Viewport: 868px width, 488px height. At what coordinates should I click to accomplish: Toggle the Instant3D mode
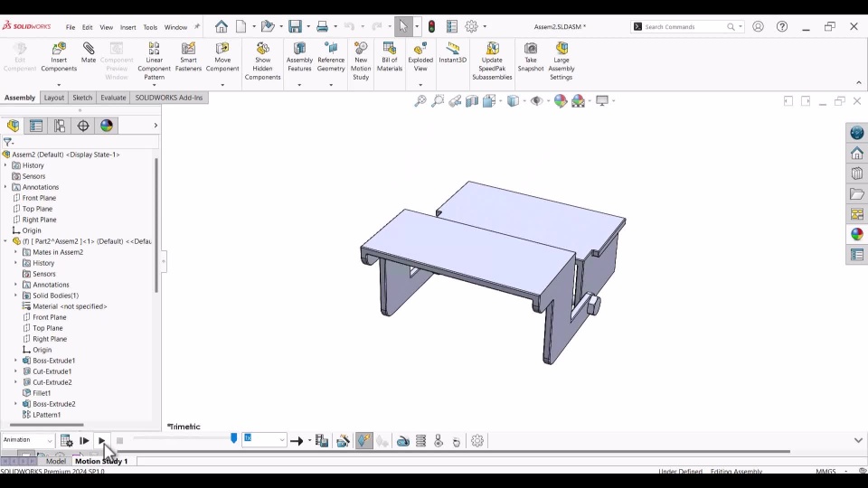[452, 52]
